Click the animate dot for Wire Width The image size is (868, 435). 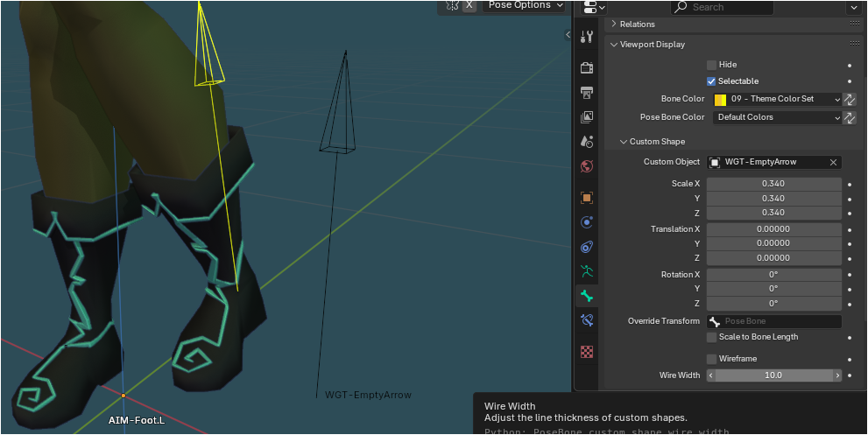click(850, 375)
